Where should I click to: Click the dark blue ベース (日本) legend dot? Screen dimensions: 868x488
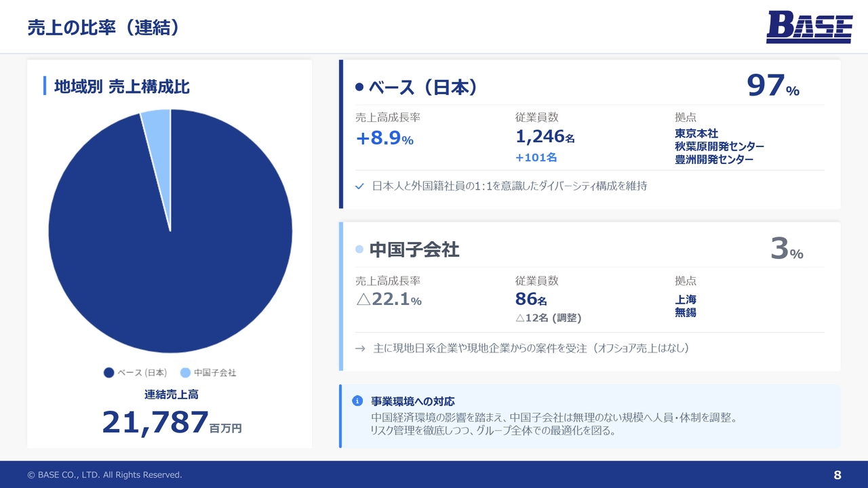pyautogui.click(x=108, y=373)
